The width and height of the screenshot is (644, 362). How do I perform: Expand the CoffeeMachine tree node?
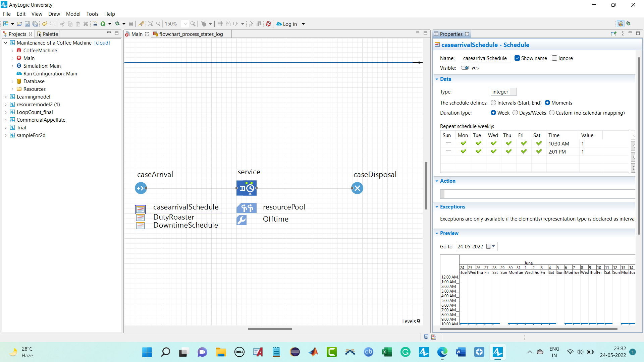(x=12, y=51)
